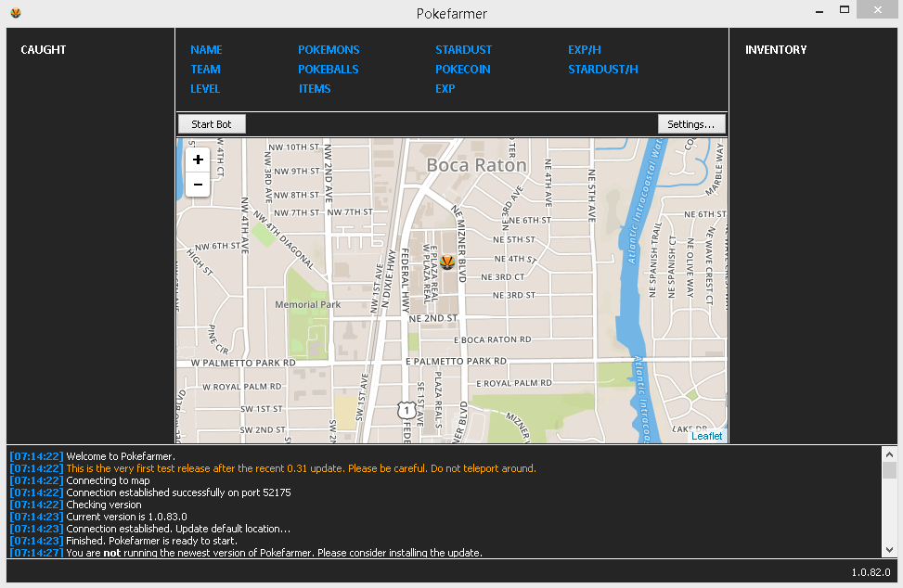
Task: Click the CAUGHT panel heading
Action: pos(44,50)
